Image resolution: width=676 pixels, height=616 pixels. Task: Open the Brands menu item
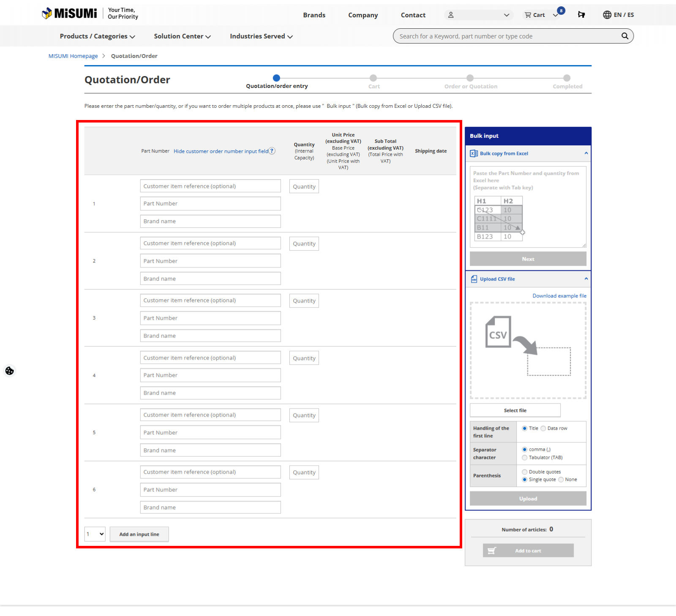314,15
